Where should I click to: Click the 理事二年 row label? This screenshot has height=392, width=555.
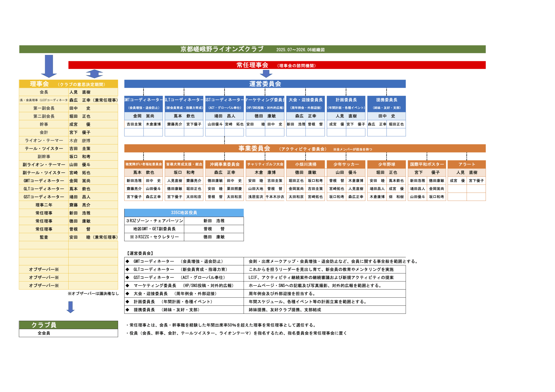[x=44, y=205]
